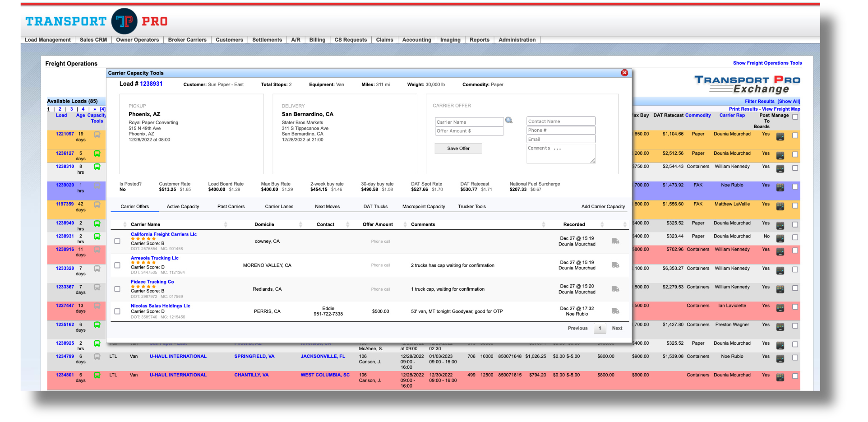Check the checkbox for William Kennedy 1238310 row
This screenshot has height=422, width=868.
pos(795,168)
